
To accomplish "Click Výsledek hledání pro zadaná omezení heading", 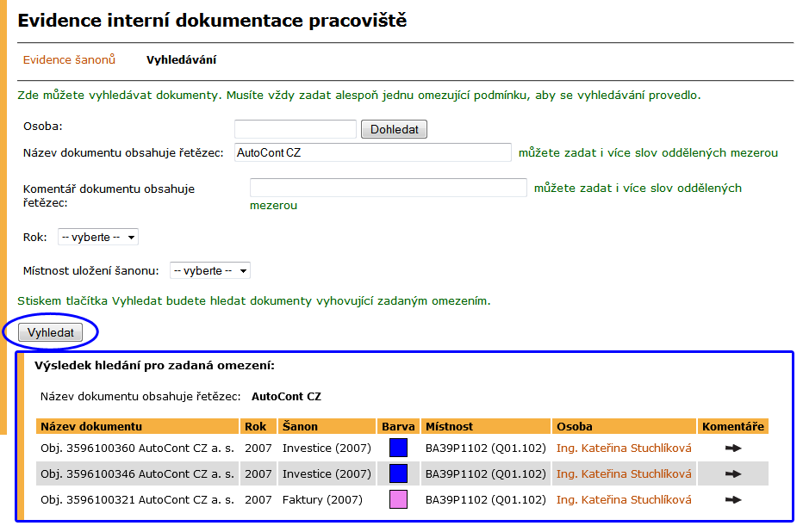I will (155, 365).
